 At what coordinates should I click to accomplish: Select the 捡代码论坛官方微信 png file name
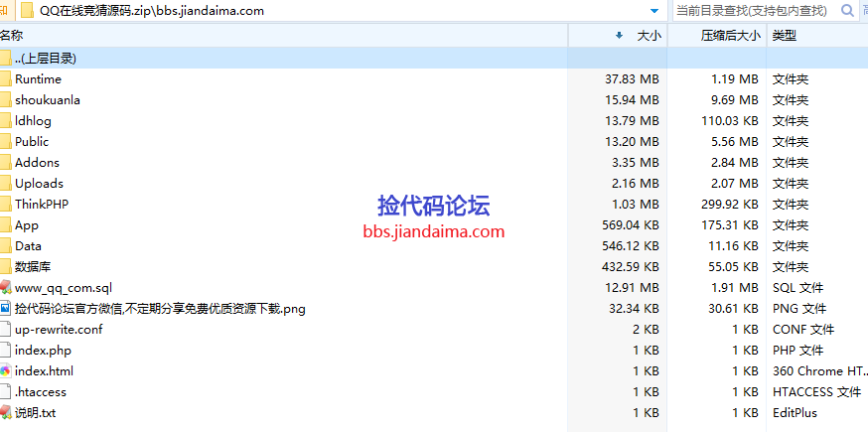[x=160, y=309]
